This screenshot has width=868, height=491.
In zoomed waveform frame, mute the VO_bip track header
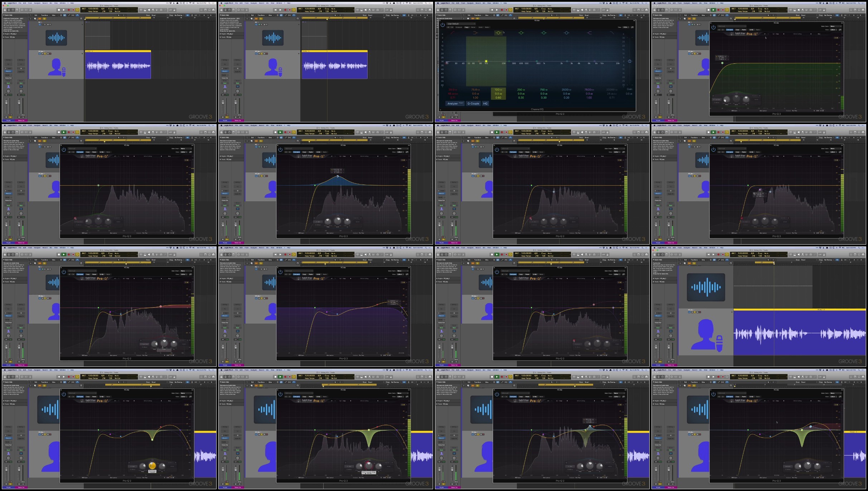click(x=692, y=312)
